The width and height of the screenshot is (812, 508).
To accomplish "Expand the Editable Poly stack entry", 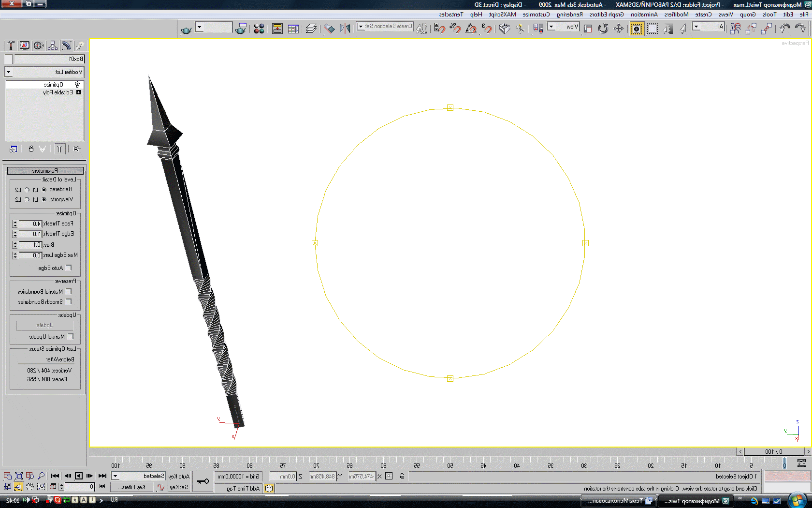I will [x=78, y=92].
